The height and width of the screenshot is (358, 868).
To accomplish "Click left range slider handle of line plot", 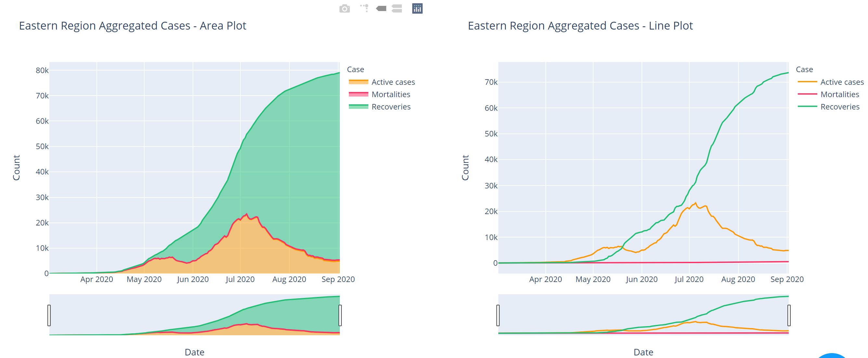I will click(498, 315).
